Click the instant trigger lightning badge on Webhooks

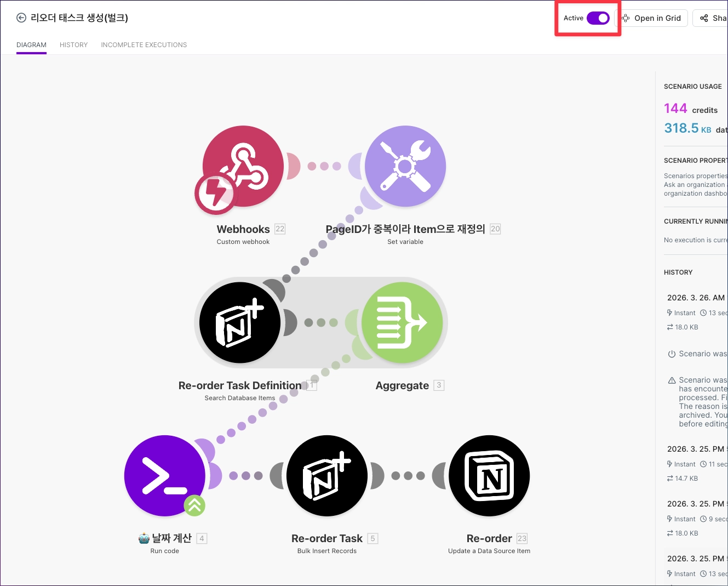[215, 194]
